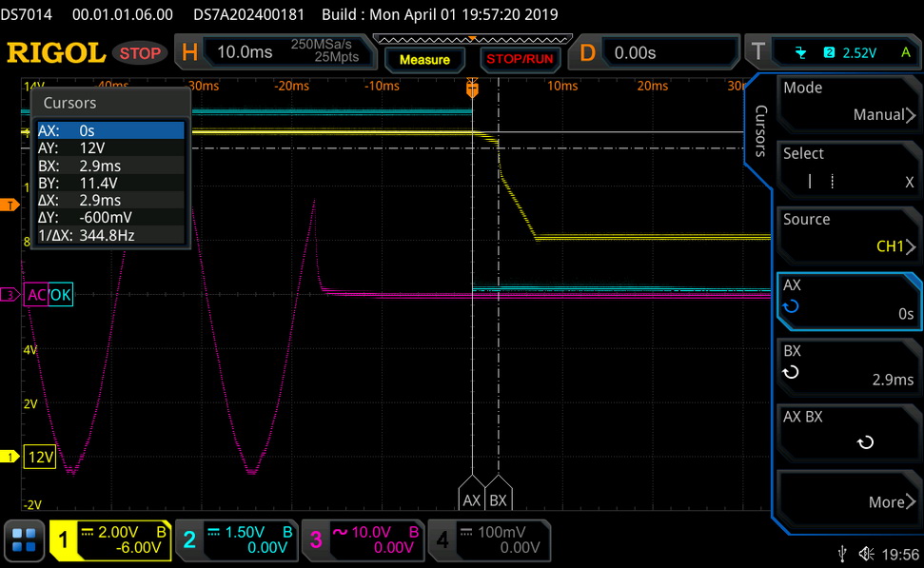The width and height of the screenshot is (924, 568).
Task: Click the vertical Cursors side tab
Action: click(x=760, y=130)
